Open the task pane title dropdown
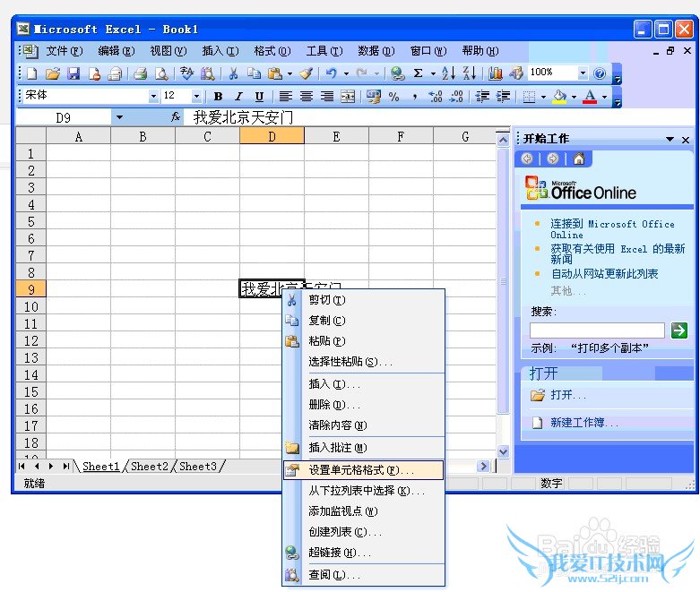 [x=670, y=139]
